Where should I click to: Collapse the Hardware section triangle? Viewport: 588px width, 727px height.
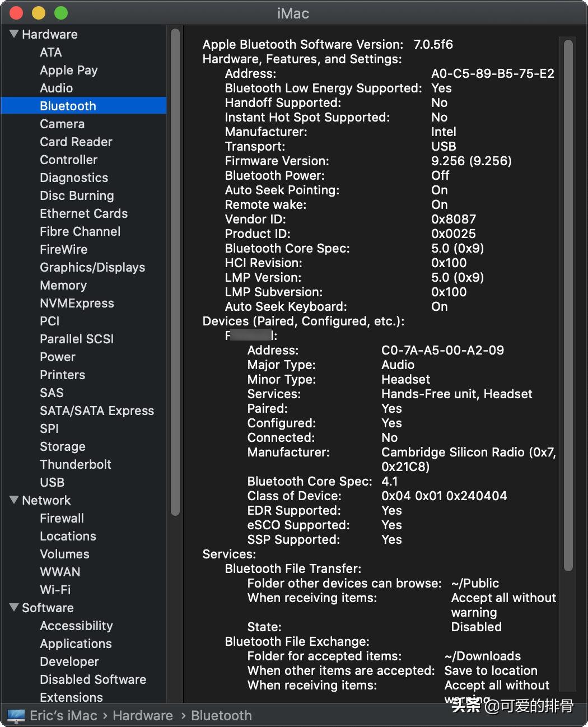coord(14,34)
